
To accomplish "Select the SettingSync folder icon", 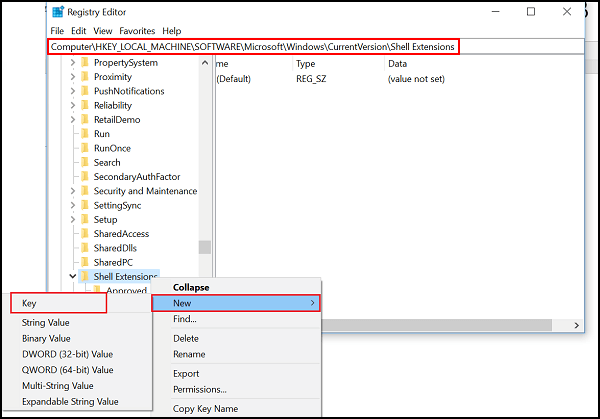I will click(85, 205).
